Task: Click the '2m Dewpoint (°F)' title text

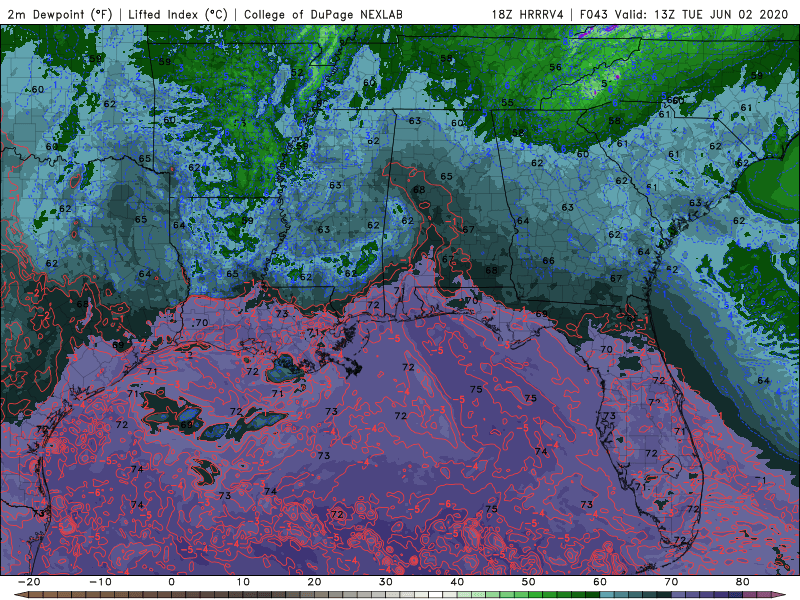Action: [x=59, y=15]
